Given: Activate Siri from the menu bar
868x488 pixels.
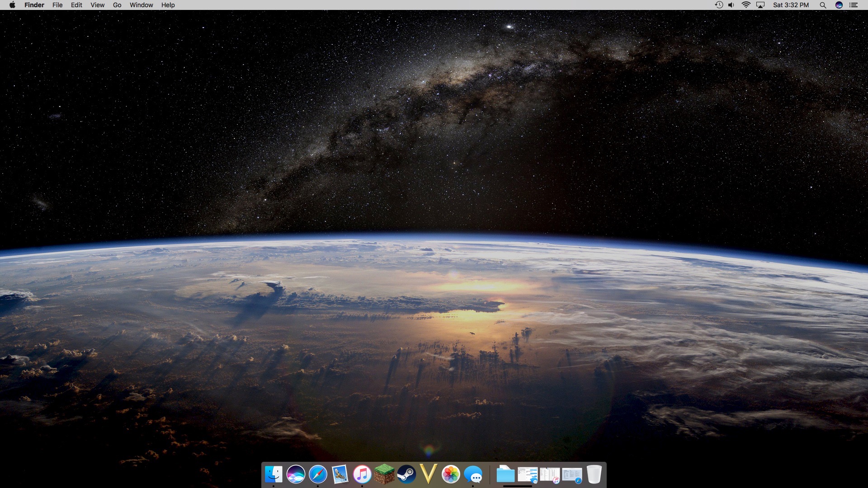Looking at the screenshot, I should (839, 5).
